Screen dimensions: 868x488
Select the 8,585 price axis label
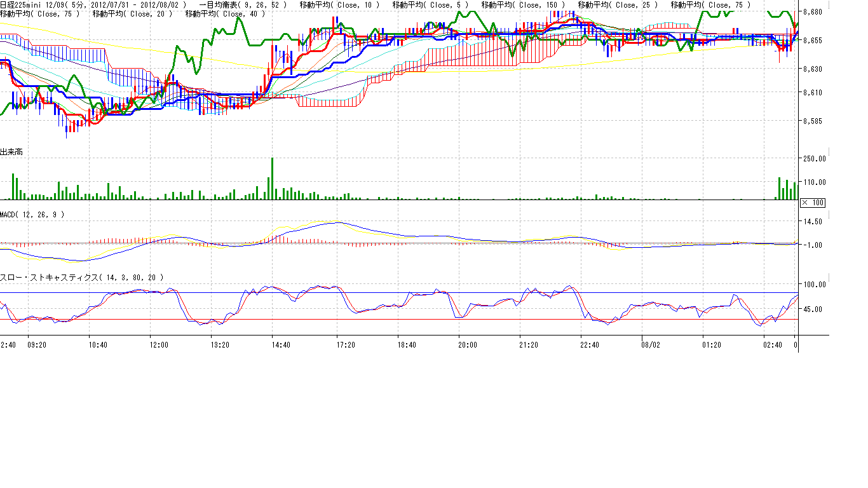813,121
